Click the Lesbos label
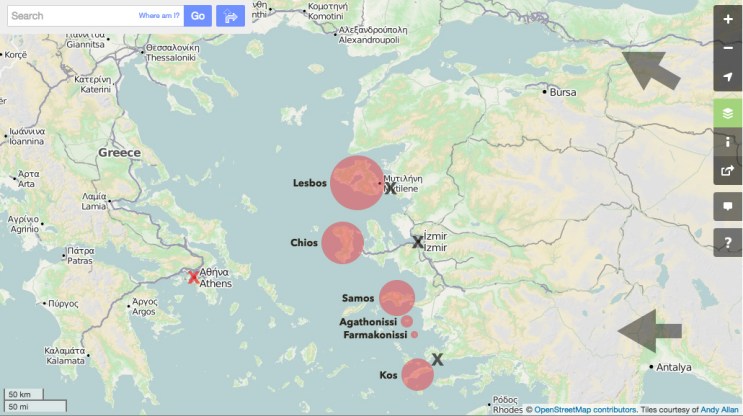This screenshot has width=743, height=416. pos(309,183)
